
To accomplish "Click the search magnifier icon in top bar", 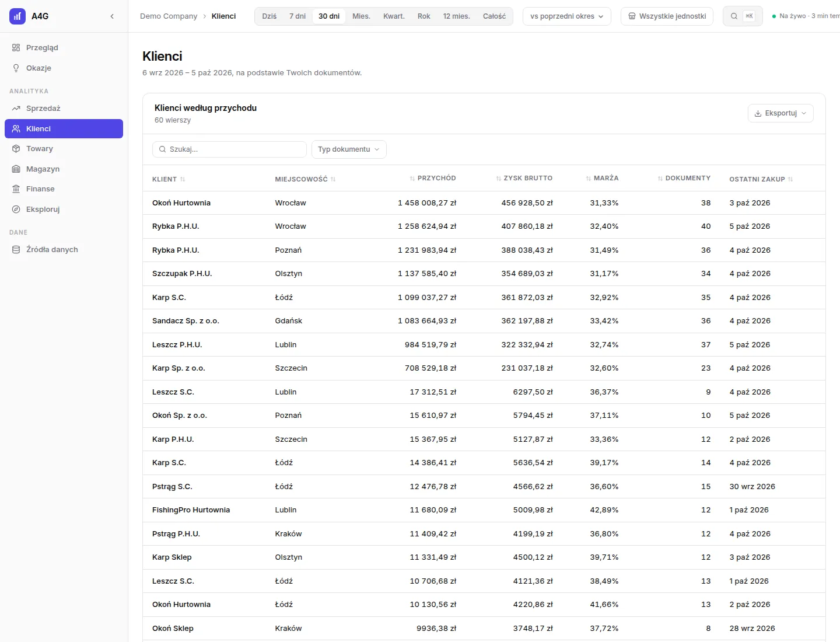I will click(x=734, y=16).
